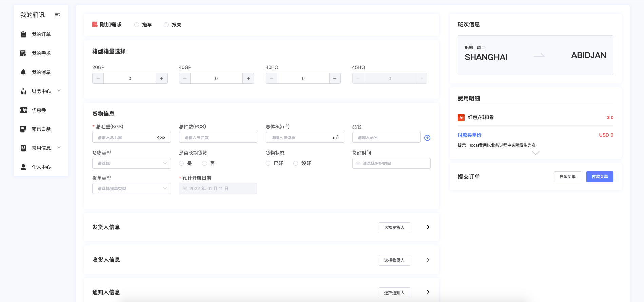Select 否 for 是否长期货物
The image size is (644, 302).
(x=204, y=163)
